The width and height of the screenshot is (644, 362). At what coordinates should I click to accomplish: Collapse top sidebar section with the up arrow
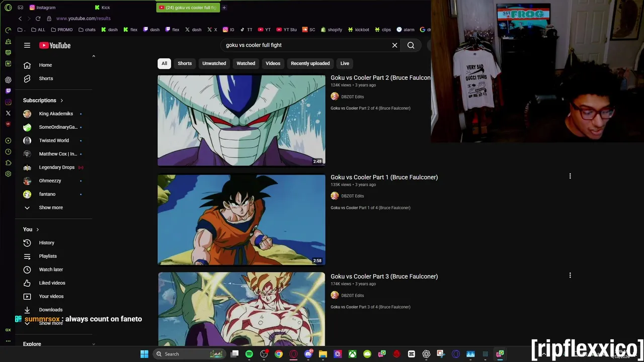(94, 56)
